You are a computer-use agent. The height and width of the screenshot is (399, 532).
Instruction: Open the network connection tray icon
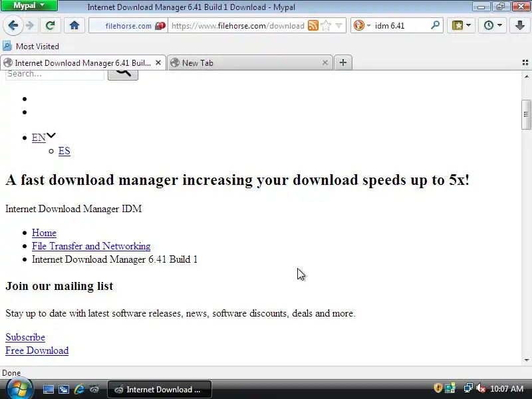point(468,388)
